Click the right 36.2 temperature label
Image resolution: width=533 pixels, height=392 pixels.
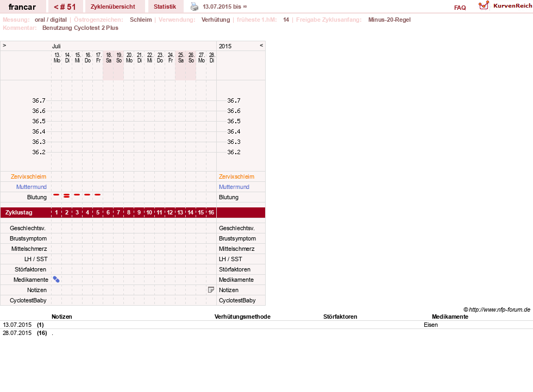234,152
